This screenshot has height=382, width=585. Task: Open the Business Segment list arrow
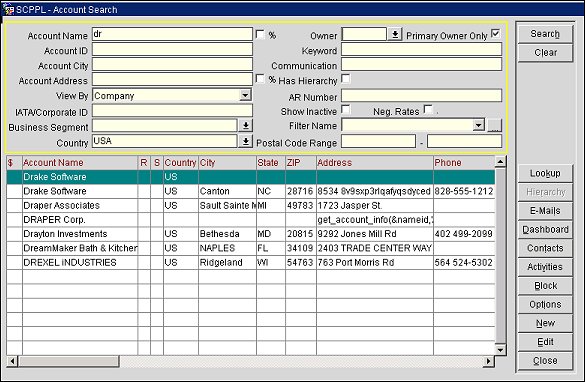[x=245, y=126]
